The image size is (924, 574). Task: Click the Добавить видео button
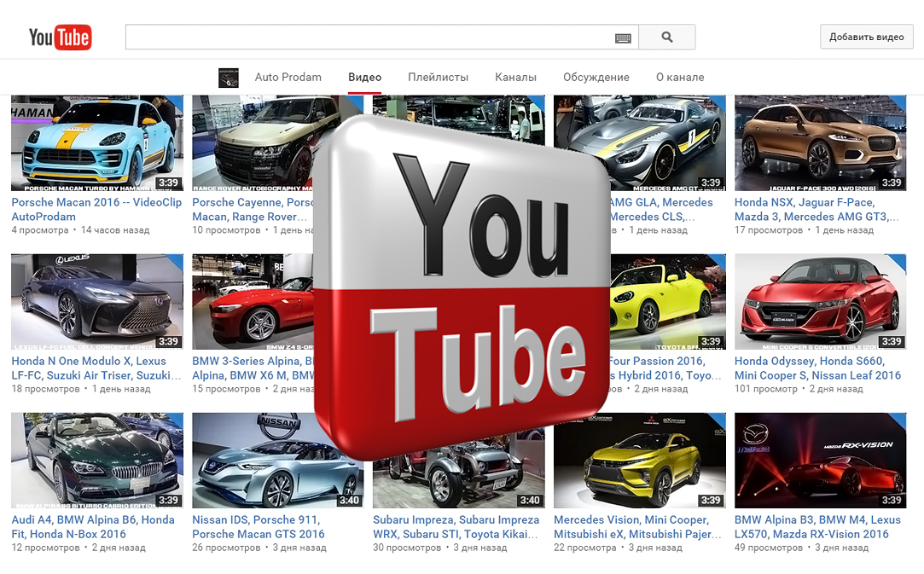(x=866, y=37)
